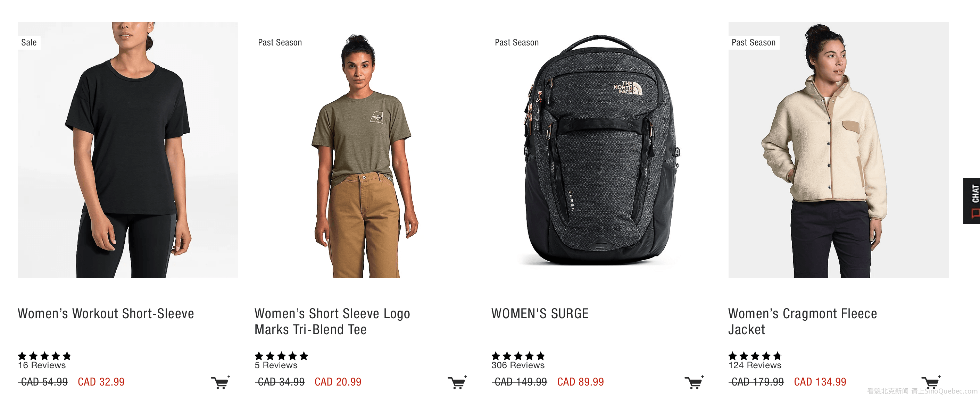This screenshot has width=980, height=397.
Task: Add Women's Workout Short-Sleeve to cart
Action: coord(221,382)
